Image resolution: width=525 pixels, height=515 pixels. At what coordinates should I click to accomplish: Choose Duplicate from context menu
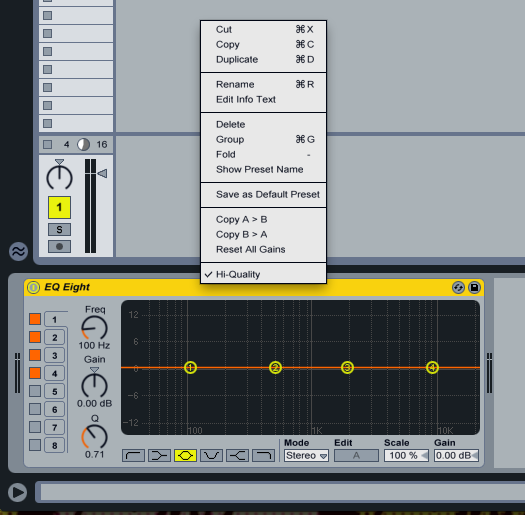[264, 59]
